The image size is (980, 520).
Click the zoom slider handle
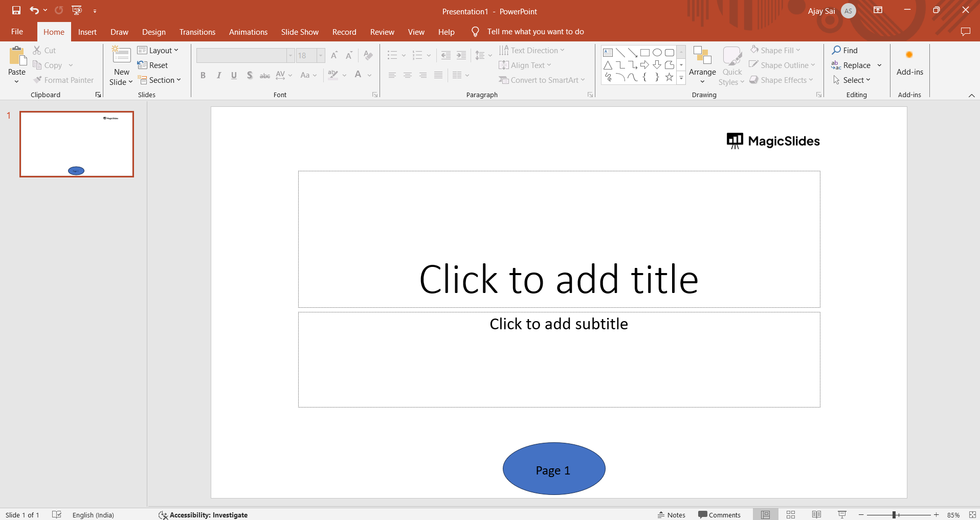[x=894, y=515]
